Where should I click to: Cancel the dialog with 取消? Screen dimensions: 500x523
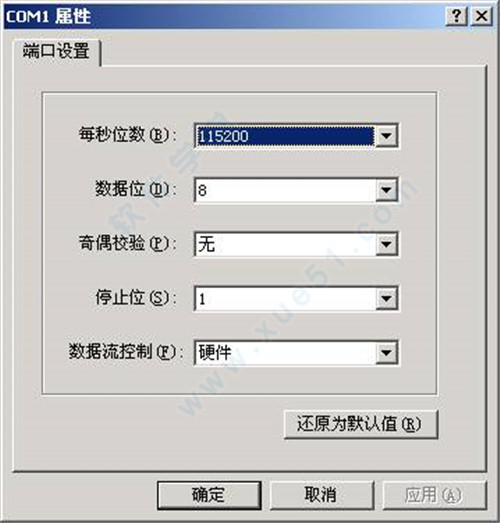(322, 495)
